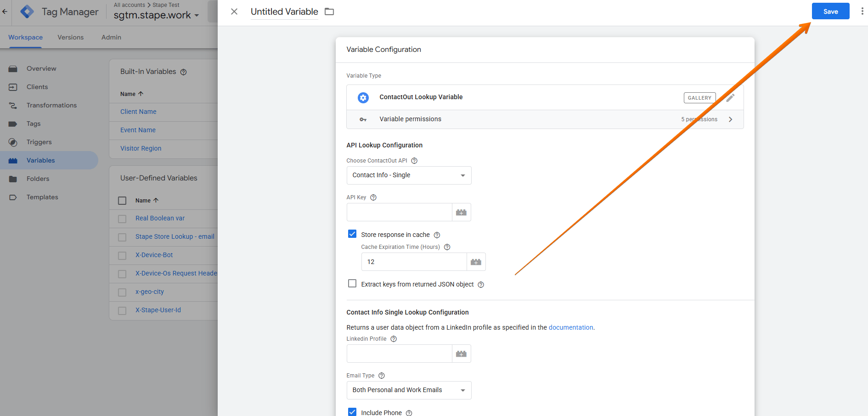The height and width of the screenshot is (416, 868).
Task: Click help icon next to Choose ContactOut API
Action: coord(414,161)
